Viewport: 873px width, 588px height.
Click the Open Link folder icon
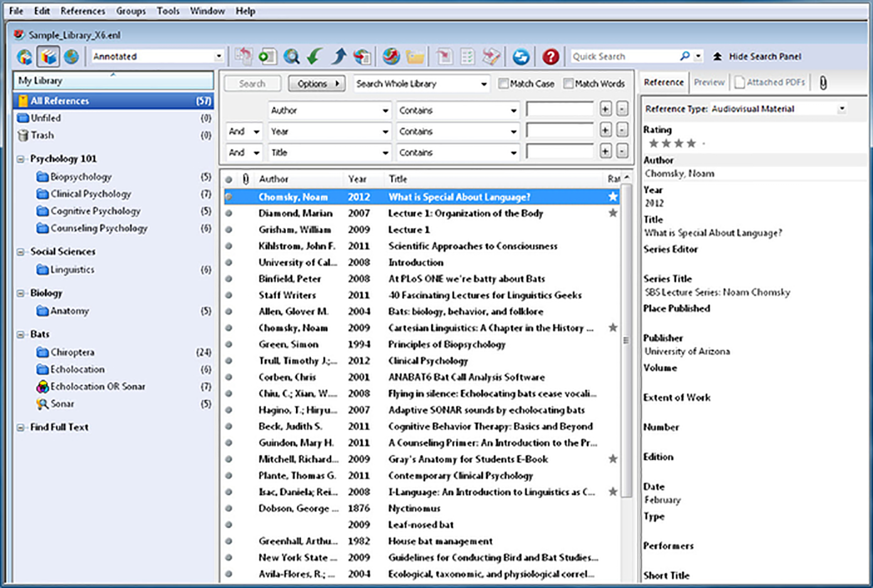tap(415, 56)
